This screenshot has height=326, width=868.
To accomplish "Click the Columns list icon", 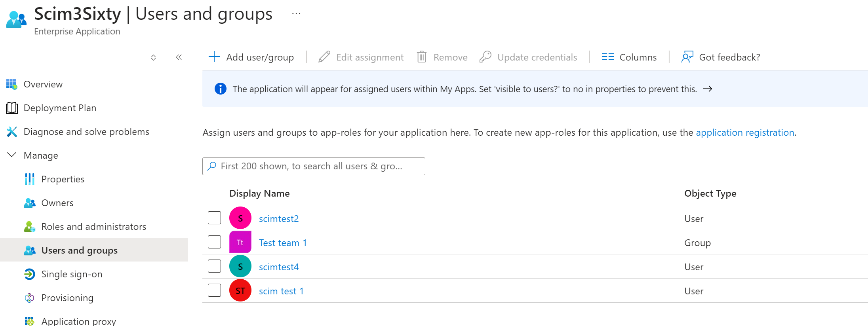I will pyautogui.click(x=607, y=57).
